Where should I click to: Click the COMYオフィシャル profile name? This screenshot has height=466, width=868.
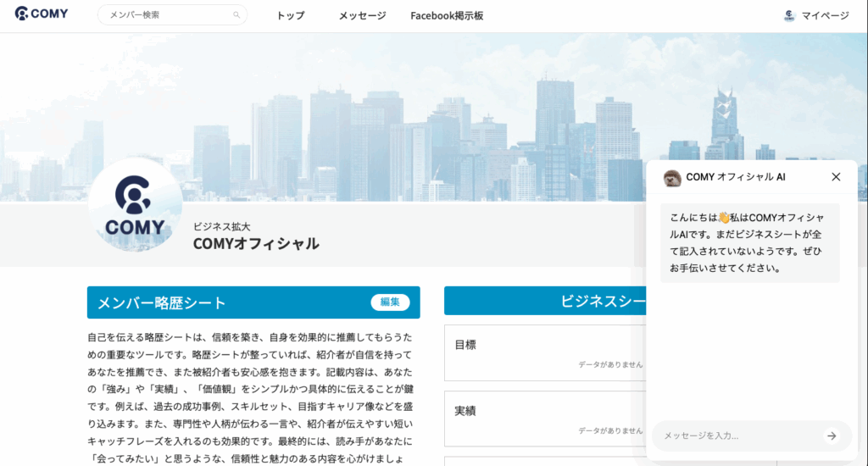point(256,243)
